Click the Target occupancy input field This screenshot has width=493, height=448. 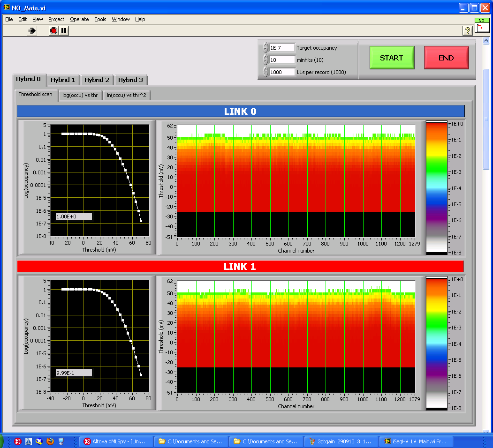(282, 48)
